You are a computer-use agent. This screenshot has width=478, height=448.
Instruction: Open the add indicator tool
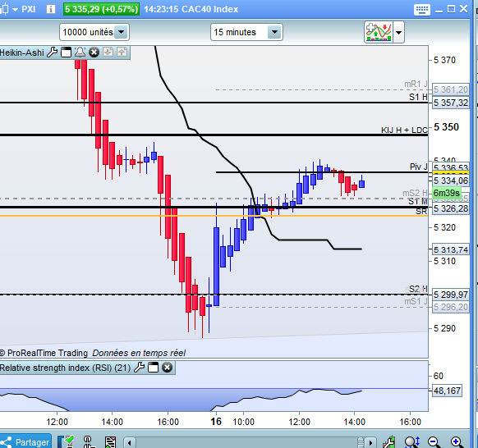379,32
